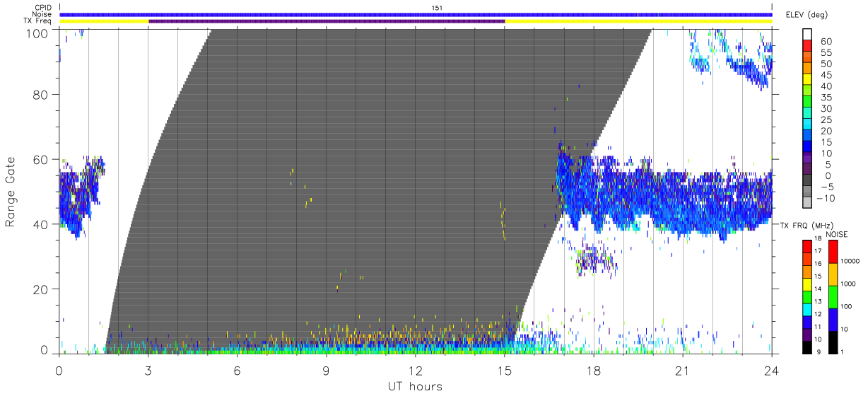868x401 pixels.
Task: Click the 9 label on TX FRQ scale
Action: 819,353
